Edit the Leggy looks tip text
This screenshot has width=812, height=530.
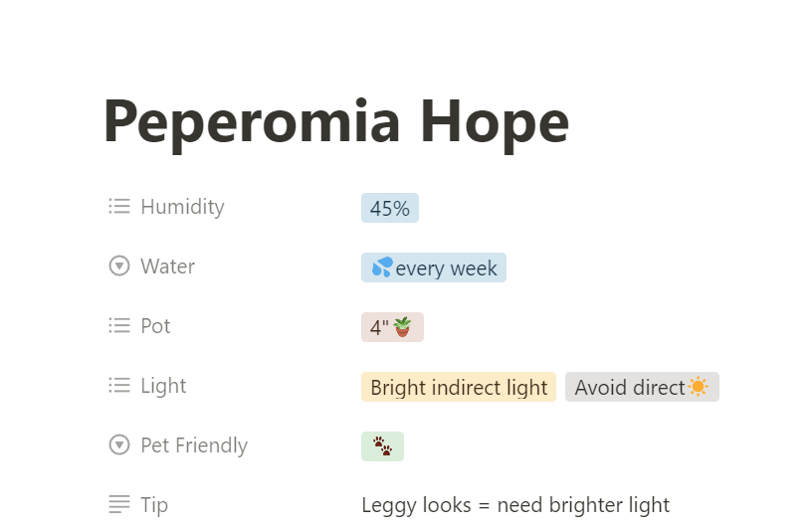coord(515,505)
